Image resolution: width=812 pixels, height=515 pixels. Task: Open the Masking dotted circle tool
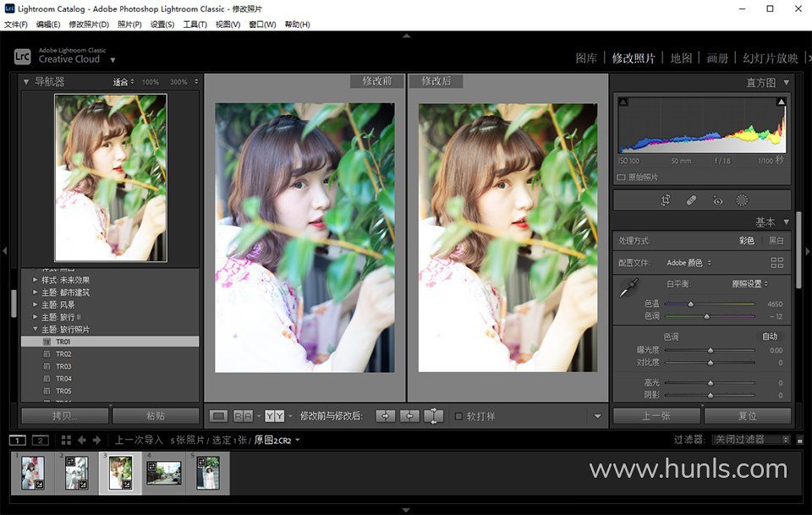(742, 200)
